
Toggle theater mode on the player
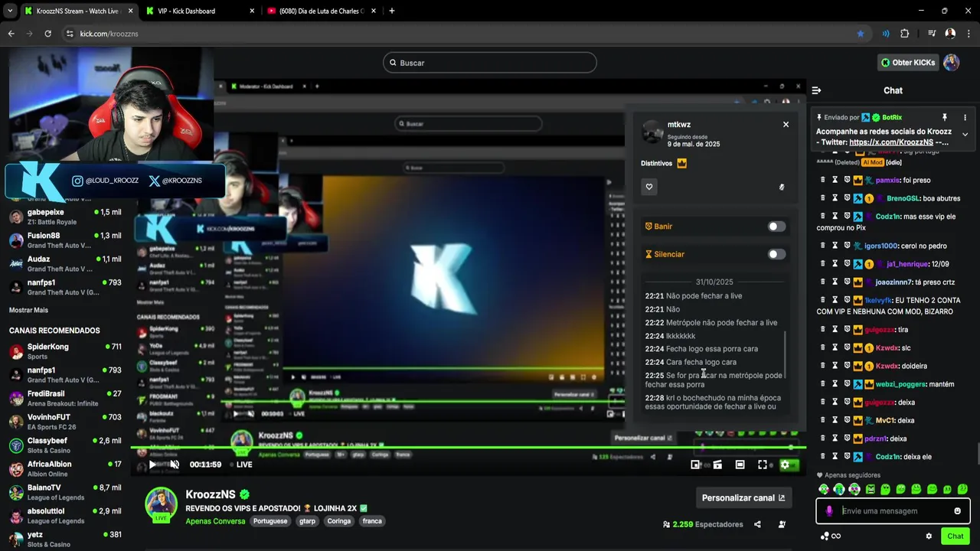tap(740, 465)
